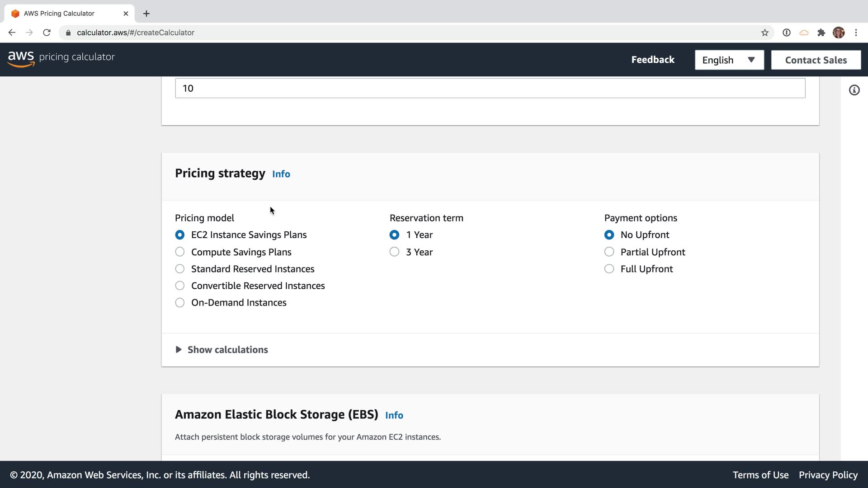Click the input field containing 10
The image size is (868, 488).
(x=490, y=88)
